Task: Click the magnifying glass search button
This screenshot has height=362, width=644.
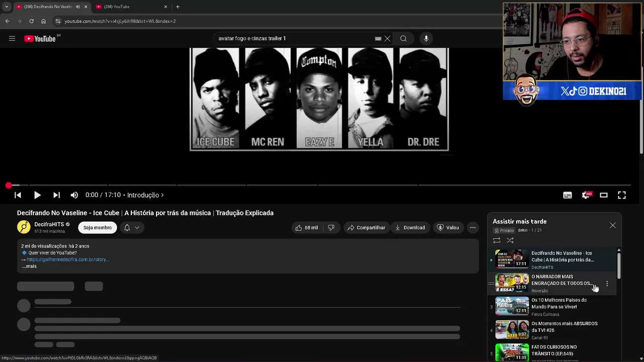Action: [404, 39]
